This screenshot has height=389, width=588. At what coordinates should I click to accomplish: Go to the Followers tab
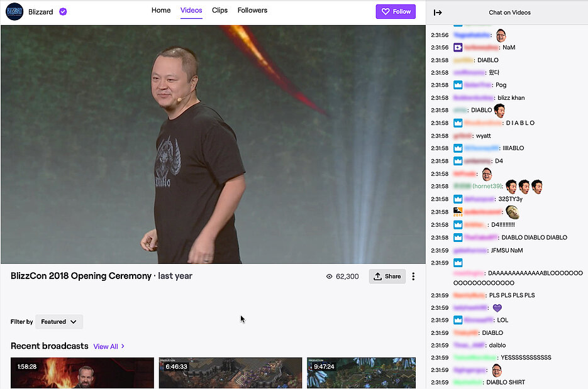point(252,11)
